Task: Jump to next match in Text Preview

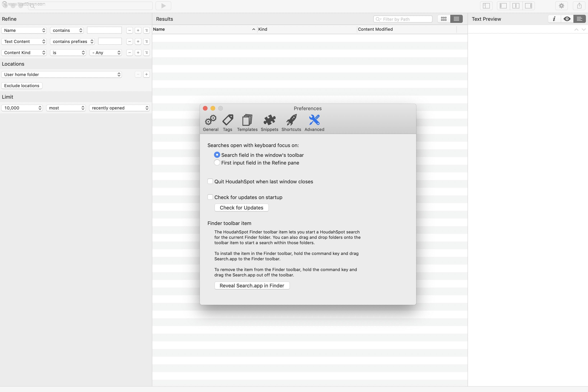Action: [584, 30]
